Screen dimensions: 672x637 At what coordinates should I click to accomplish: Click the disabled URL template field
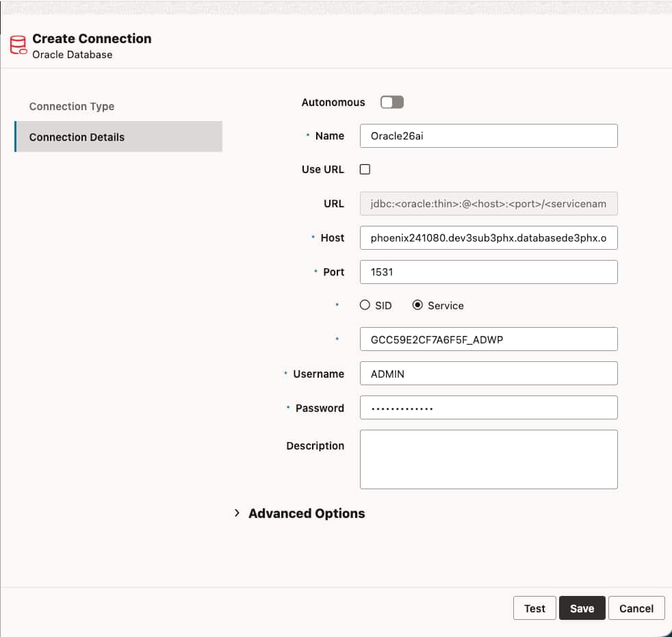[x=488, y=203]
